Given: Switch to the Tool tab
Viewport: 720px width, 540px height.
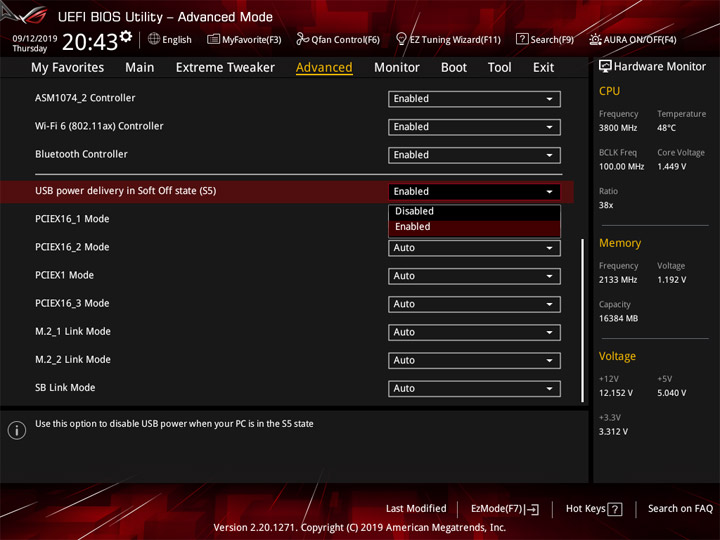Looking at the screenshot, I should click(499, 68).
